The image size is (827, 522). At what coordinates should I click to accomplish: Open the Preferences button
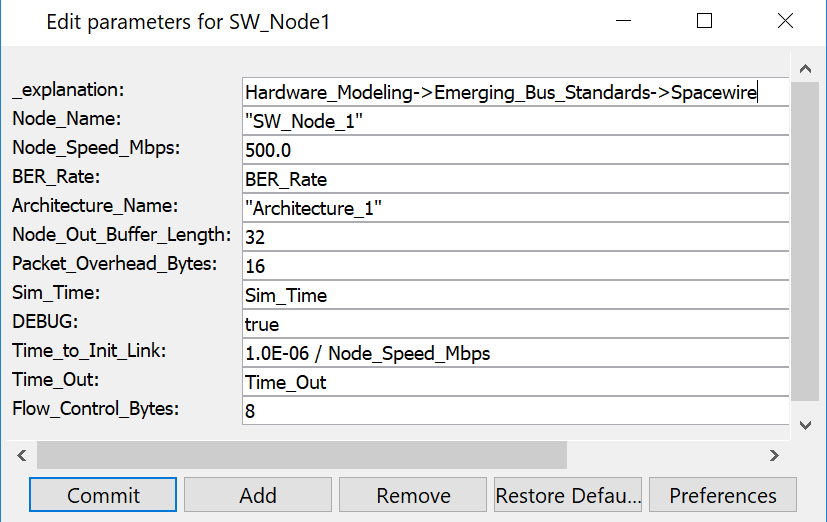pyautogui.click(x=722, y=495)
